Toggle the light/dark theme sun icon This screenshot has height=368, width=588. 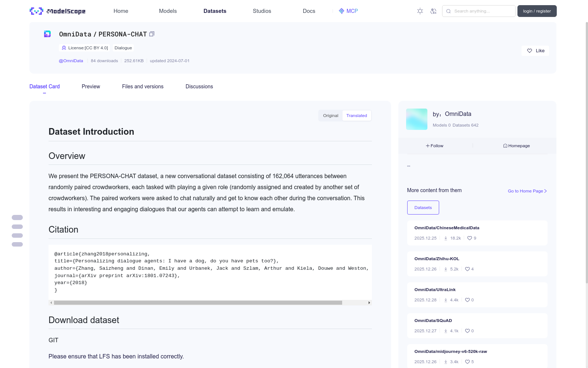[420, 11]
